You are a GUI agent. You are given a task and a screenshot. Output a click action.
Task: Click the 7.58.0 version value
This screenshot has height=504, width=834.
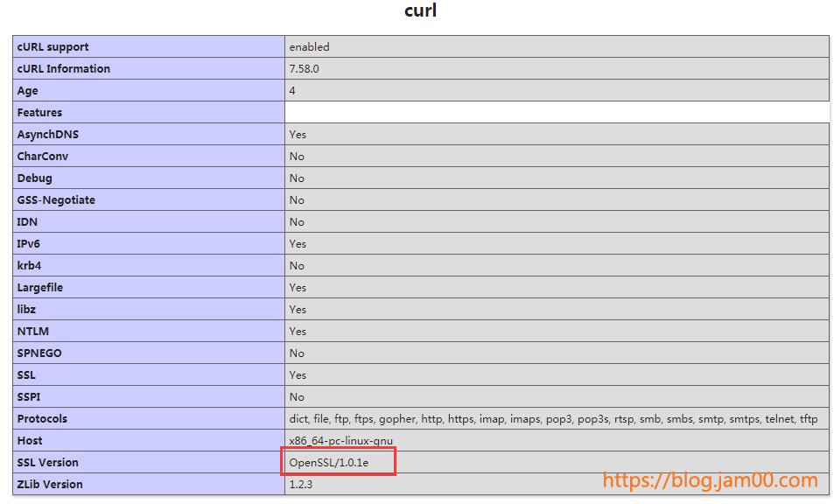[x=303, y=68]
